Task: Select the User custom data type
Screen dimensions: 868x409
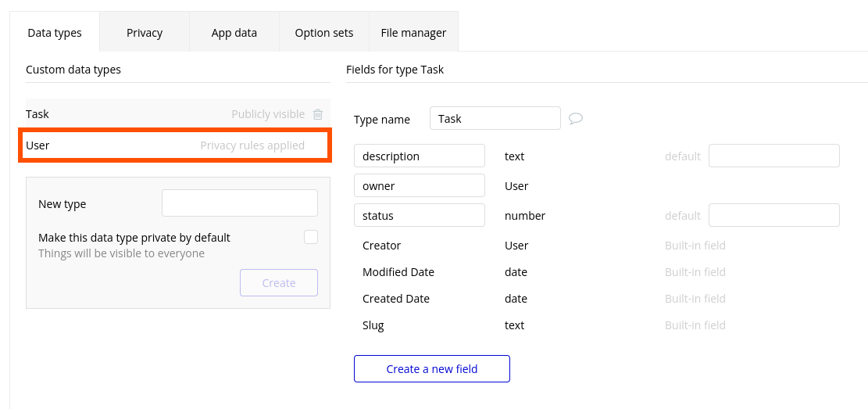Action: pos(38,145)
